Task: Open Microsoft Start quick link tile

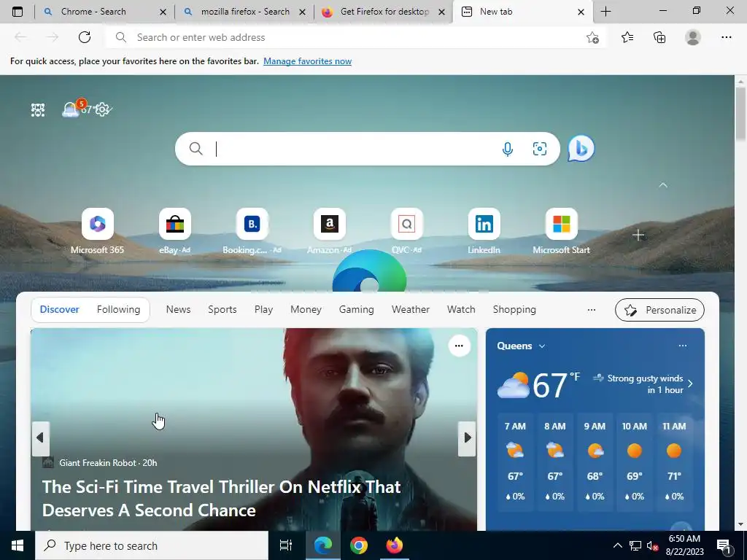Action: (561, 231)
